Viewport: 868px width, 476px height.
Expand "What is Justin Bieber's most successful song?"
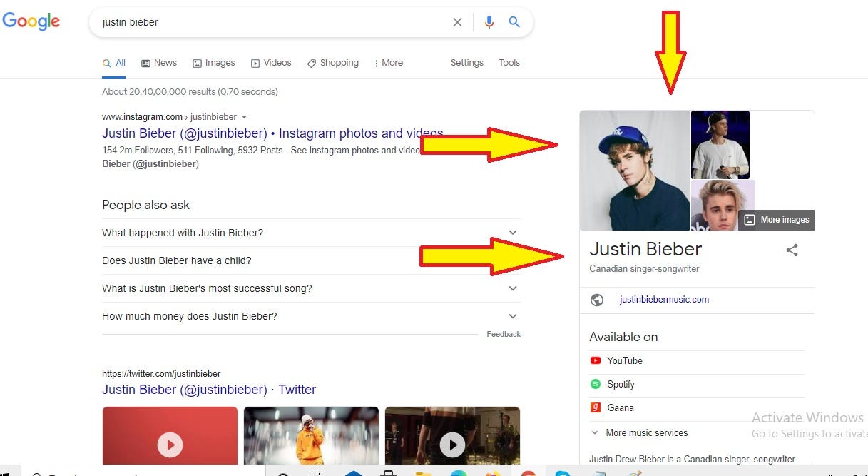(x=311, y=288)
